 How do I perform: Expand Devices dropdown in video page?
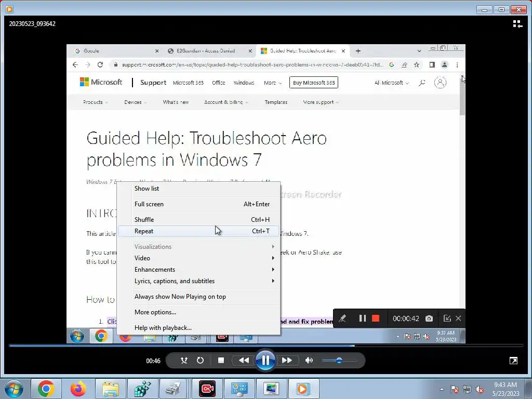(136, 102)
